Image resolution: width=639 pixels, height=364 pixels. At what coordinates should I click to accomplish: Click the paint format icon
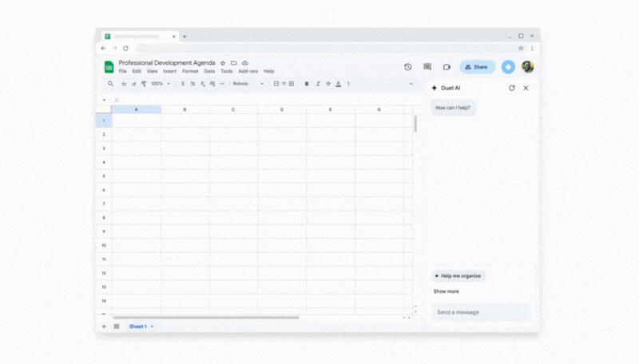144,84
